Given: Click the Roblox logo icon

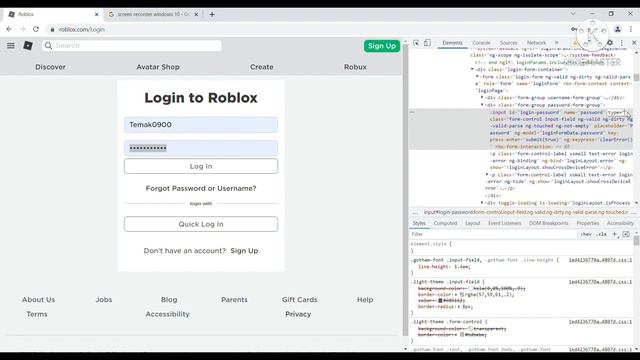Looking at the screenshot, I should pyautogui.click(x=28, y=45).
